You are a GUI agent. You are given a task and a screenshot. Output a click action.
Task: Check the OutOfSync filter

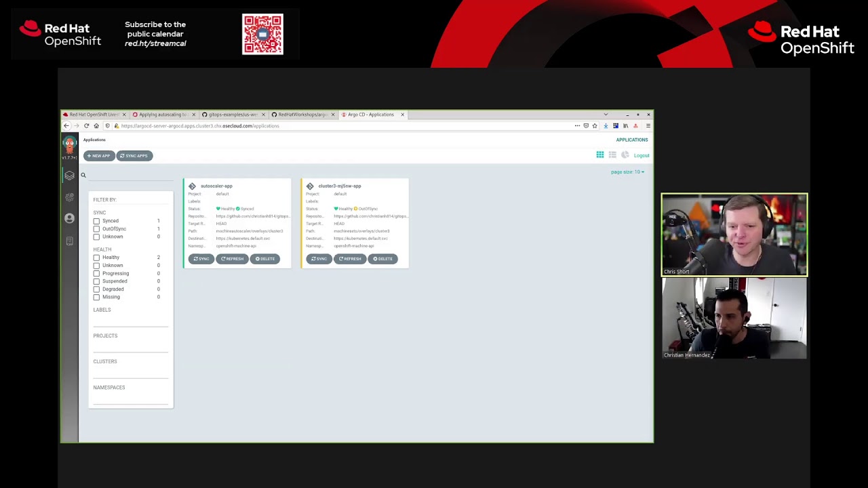click(x=96, y=229)
